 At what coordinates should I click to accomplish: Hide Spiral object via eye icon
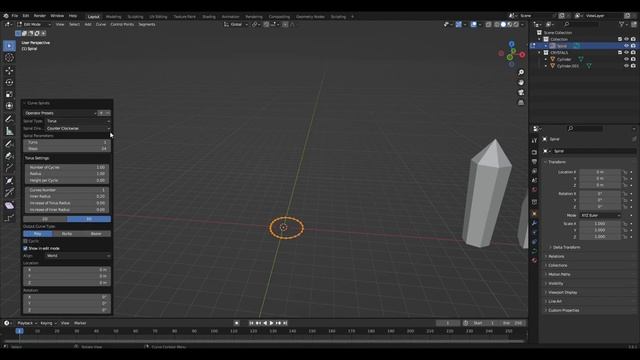coord(626,46)
